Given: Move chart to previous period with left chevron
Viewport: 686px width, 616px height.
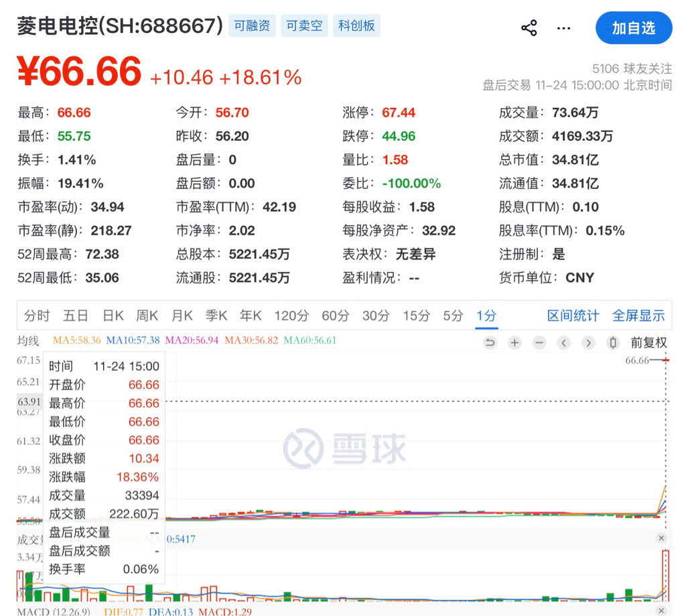Looking at the screenshot, I should coord(564,343).
